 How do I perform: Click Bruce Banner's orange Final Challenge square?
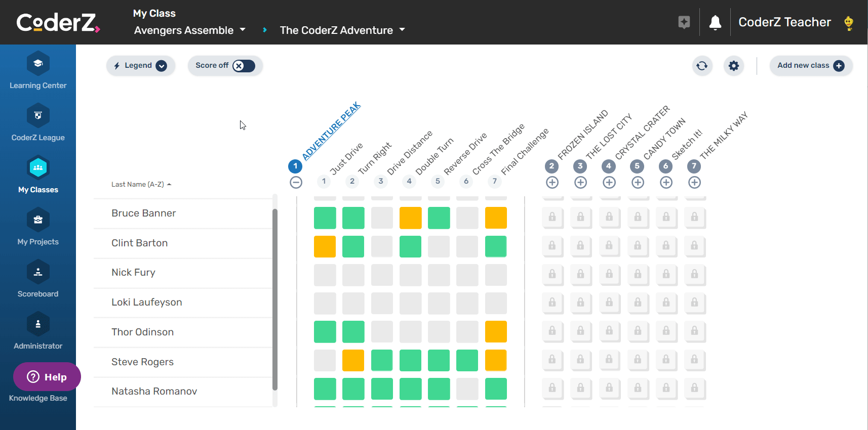click(x=495, y=218)
